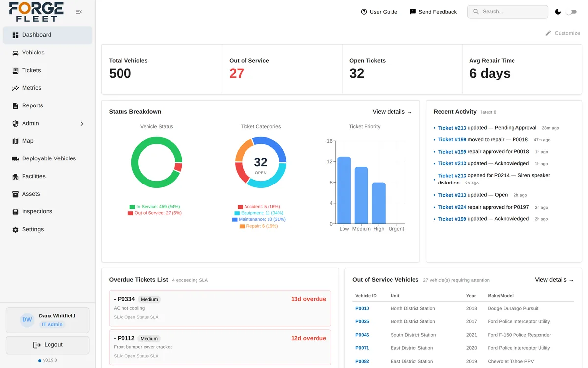This screenshot has width=588, height=368.
Task: Click the Inspections clipboard icon
Action: coord(15,212)
